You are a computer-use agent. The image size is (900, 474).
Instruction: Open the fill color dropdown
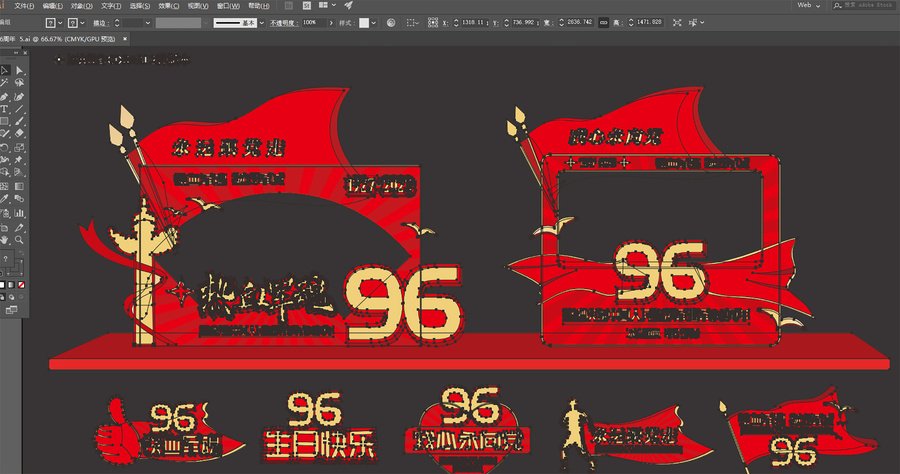pos(60,23)
